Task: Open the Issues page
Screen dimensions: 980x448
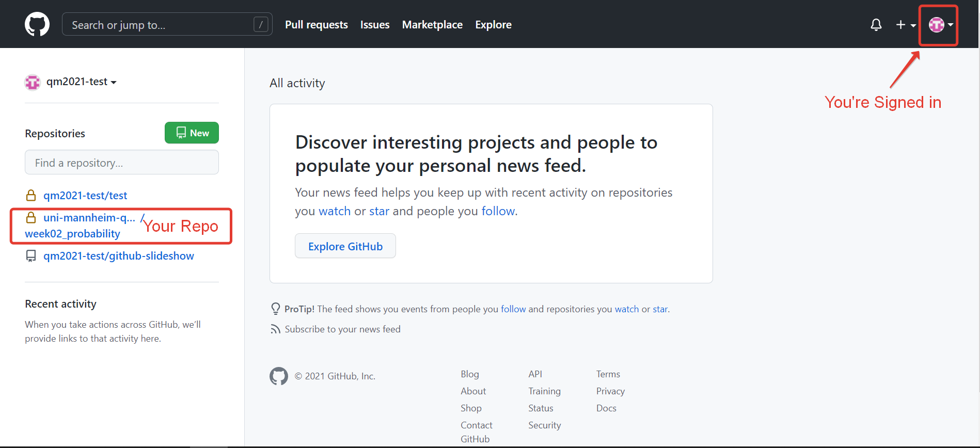Action: coord(374,25)
